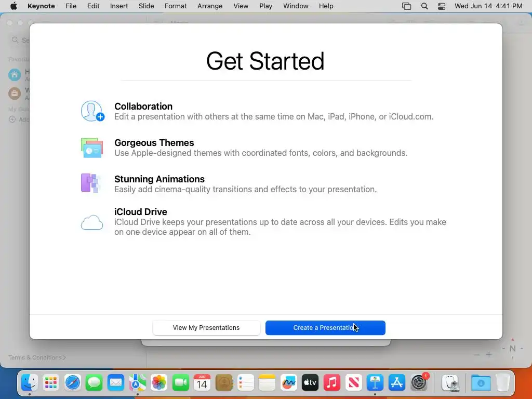Image resolution: width=532 pixels, height=399 pixels.
Task: Launch Safari from the Dock
Action: tap(73, 383)
